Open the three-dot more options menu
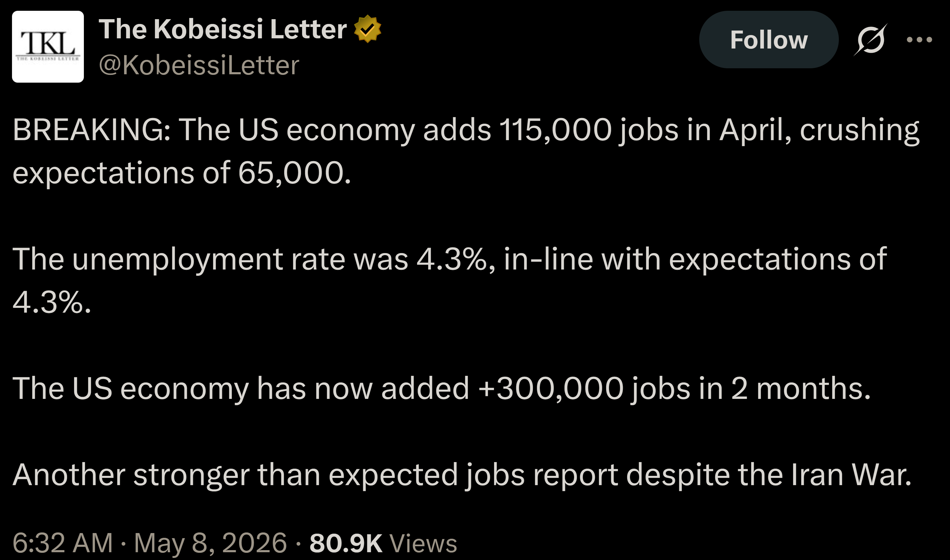 click(x=919, y=39)
